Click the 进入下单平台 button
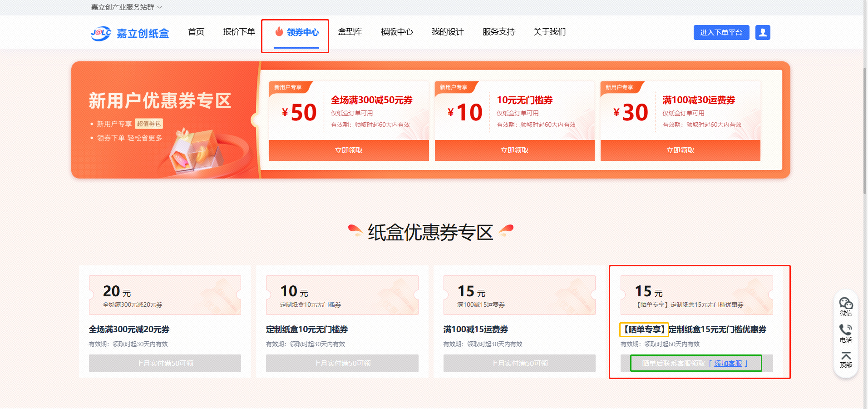Screen dimensions: 868x409 coord(721,32)
